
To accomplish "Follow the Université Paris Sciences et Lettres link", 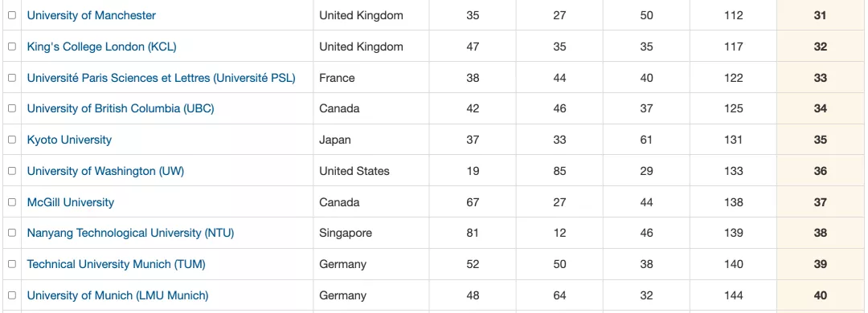I will (x=161, y=78).
